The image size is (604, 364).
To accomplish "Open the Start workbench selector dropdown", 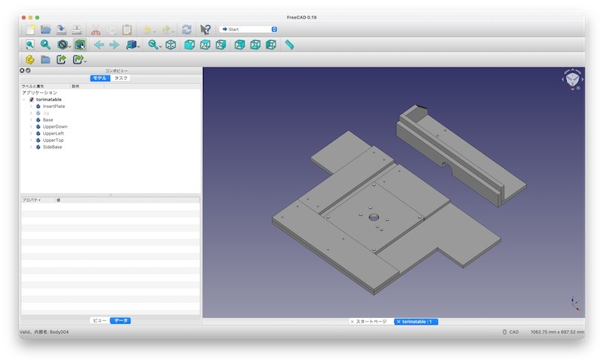I will pyautogui.click(x=249, y=29).
